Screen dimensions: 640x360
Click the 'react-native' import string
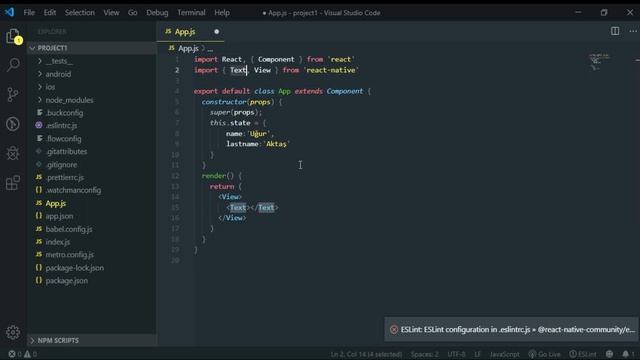pos(331,70)
